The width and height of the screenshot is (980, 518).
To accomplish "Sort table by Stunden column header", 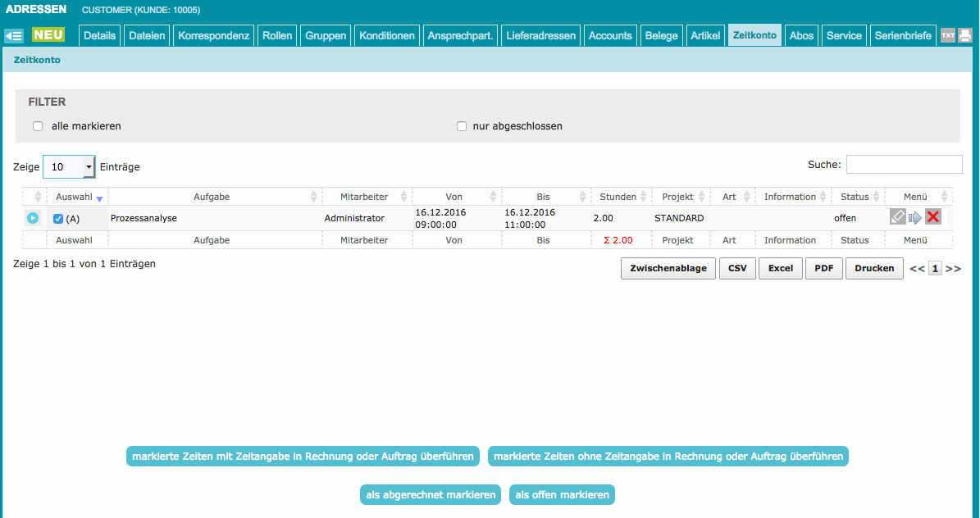I will click(618, 197).
